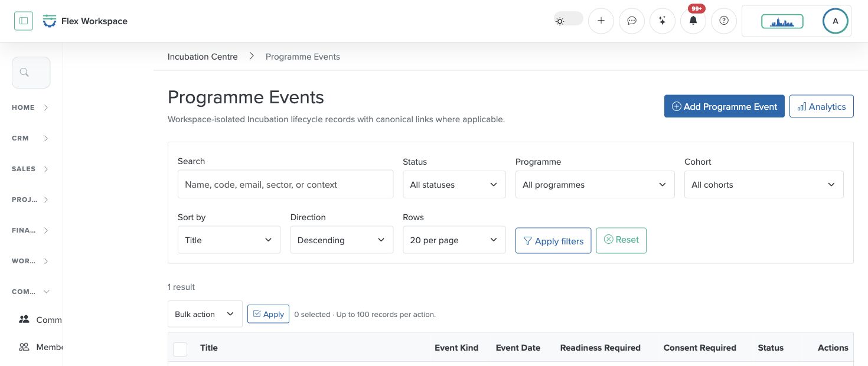Click the sidebar search box
The height and width of the screenshot is (366, 868).
31,73
